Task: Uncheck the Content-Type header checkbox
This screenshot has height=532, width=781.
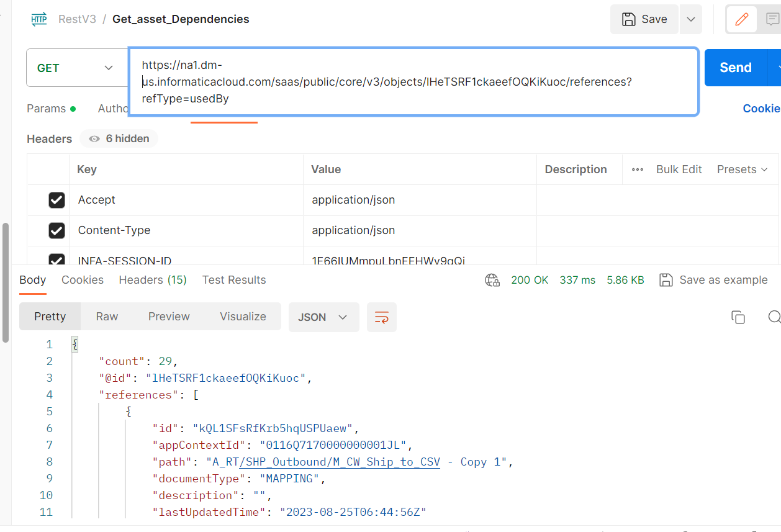Action: [x=56, y=230]
